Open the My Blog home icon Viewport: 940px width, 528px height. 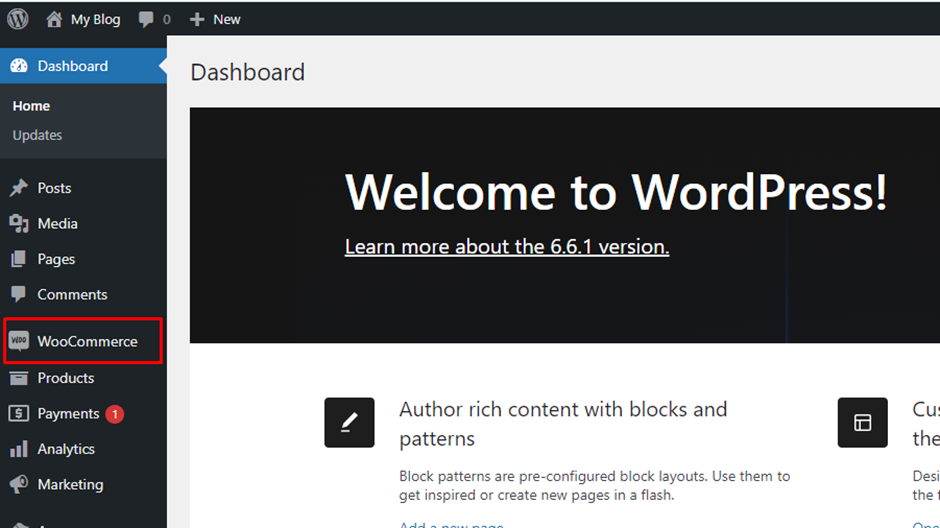[54, 19]
